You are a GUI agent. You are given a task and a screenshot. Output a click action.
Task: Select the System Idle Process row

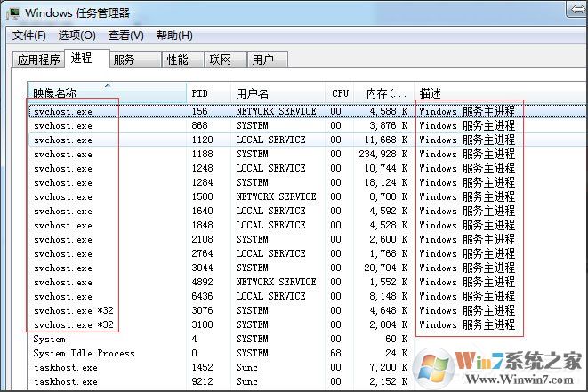(x=308, y=354)
